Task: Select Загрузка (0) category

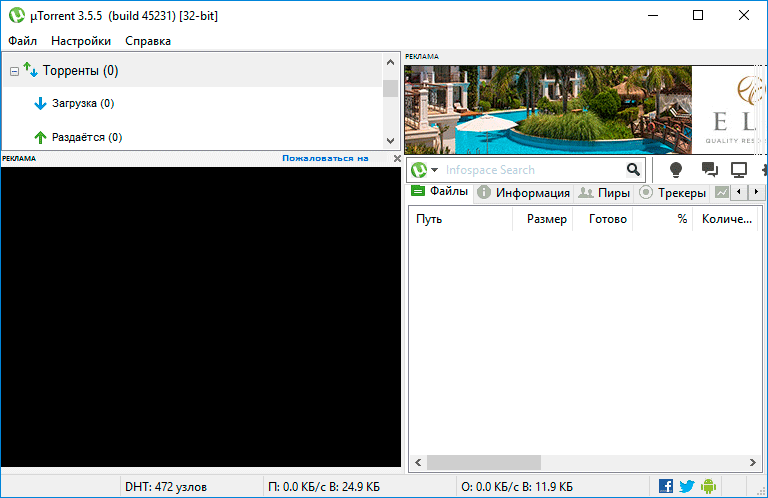Action: coord(83,103)
